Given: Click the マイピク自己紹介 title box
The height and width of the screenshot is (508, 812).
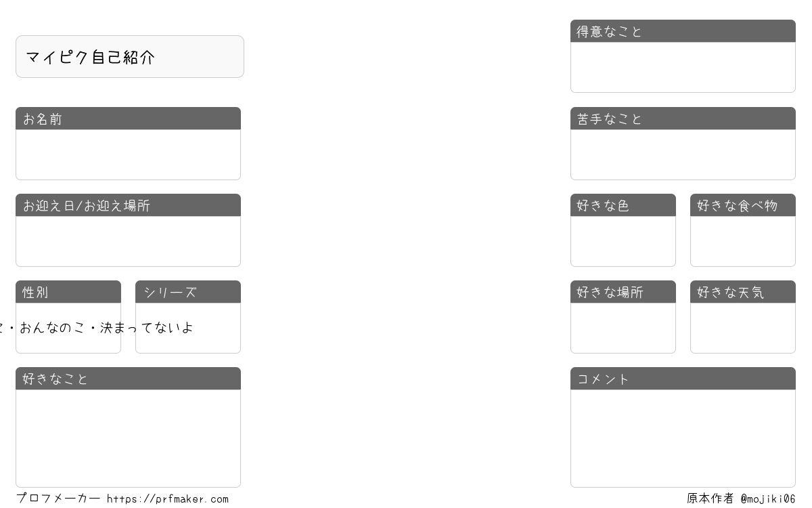Looking at the screenshot, I should tap(130, 57).
